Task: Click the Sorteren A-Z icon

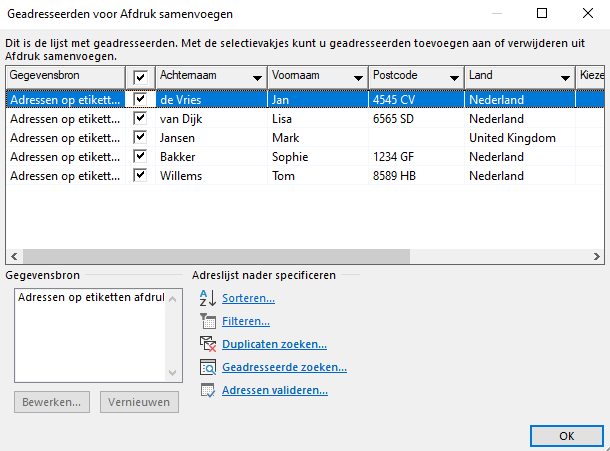Action: (207, 298)
